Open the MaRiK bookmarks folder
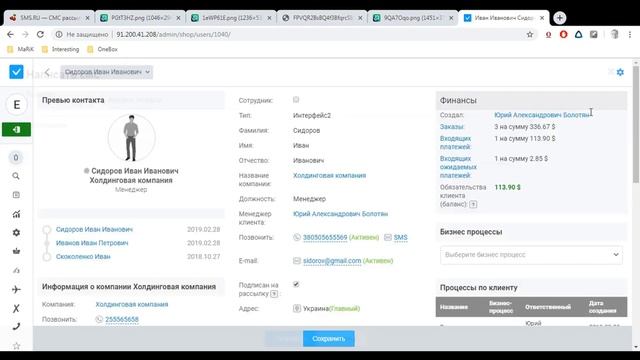This screenshot has width=640, height=360. coord(21,49)
